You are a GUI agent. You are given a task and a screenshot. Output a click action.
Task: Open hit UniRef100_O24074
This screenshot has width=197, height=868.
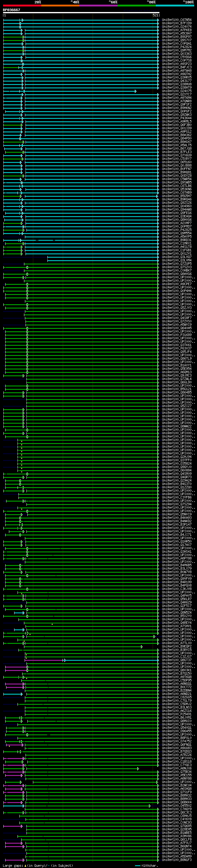pos(177,27)
